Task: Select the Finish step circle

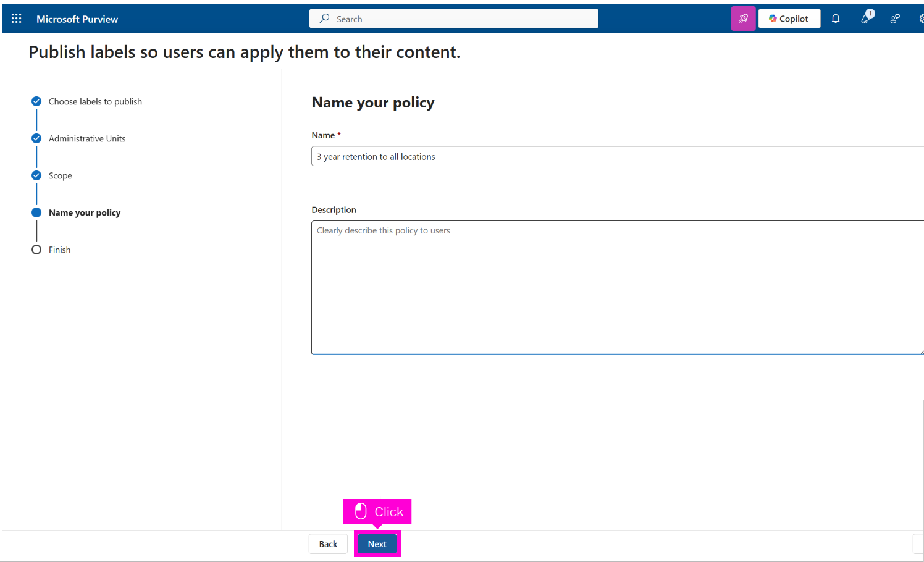Action: [x=36, y=250]
